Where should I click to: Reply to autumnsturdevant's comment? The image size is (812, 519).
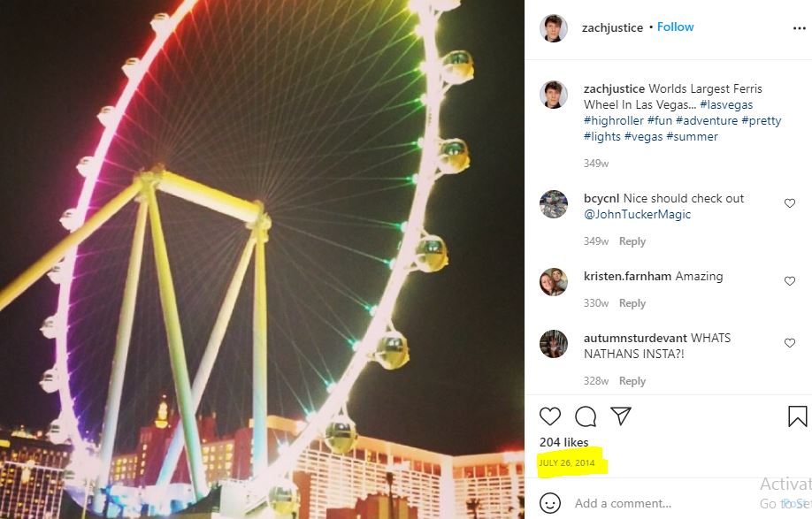coord(632,381)
